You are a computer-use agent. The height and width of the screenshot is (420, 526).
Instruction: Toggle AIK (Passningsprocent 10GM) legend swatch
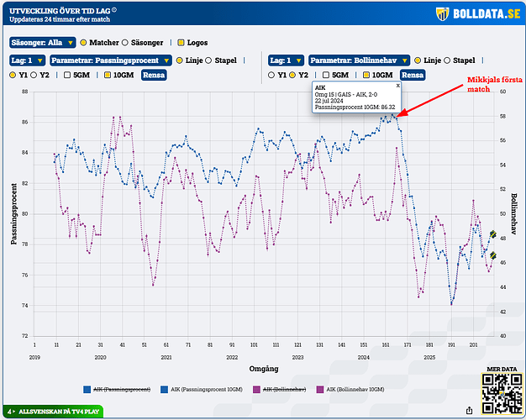pyautogui.click(x=163, y=389)
